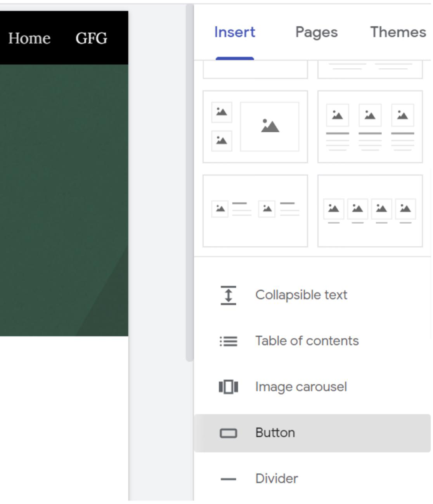Click the Button rectangle icon
Image resolution: width=433 pixels, height=504 pixels.
pyautogui.click(x=228, y=433)
